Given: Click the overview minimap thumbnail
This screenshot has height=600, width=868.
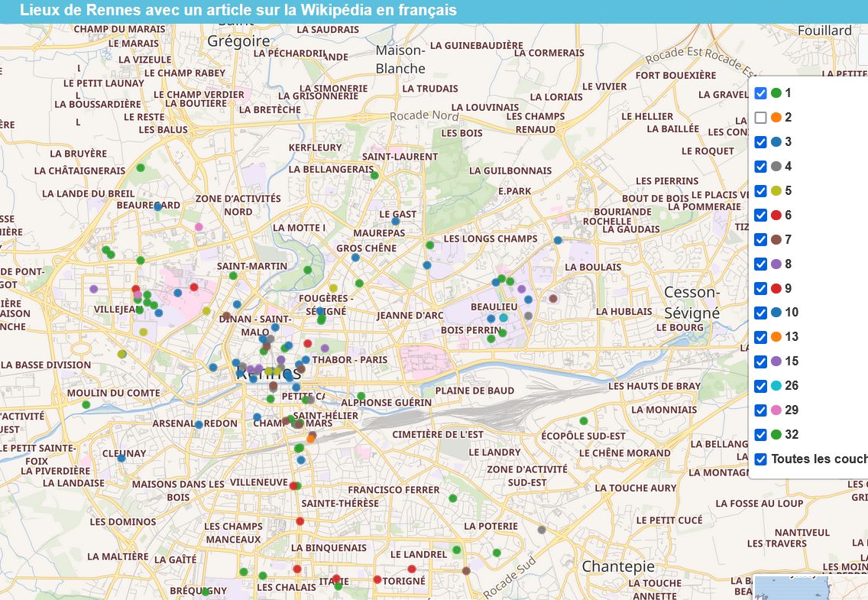Looking at the screenshot, I should click(791, 587).
